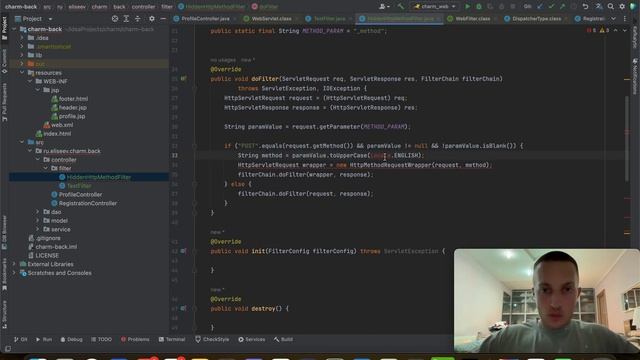Open the user account icon menu

[384, 7]
